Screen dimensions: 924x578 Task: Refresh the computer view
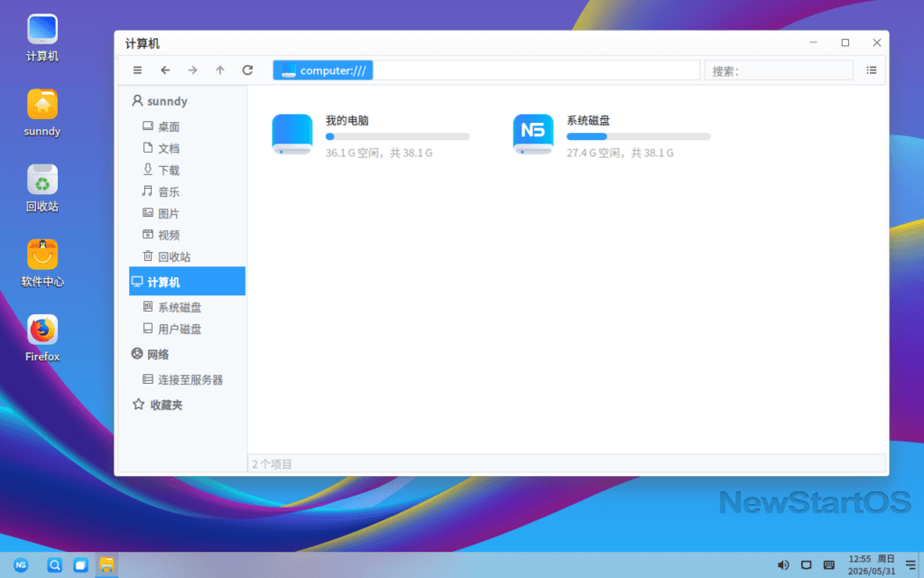[x=247, y=70]
